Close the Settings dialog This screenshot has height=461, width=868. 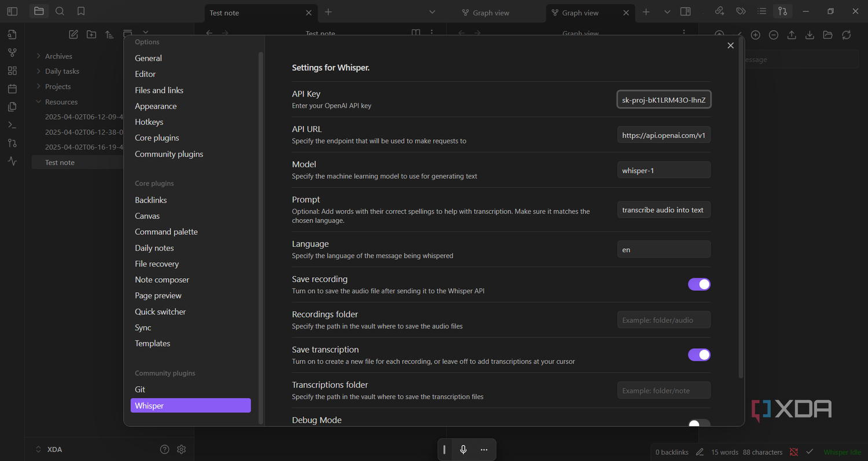730,46
